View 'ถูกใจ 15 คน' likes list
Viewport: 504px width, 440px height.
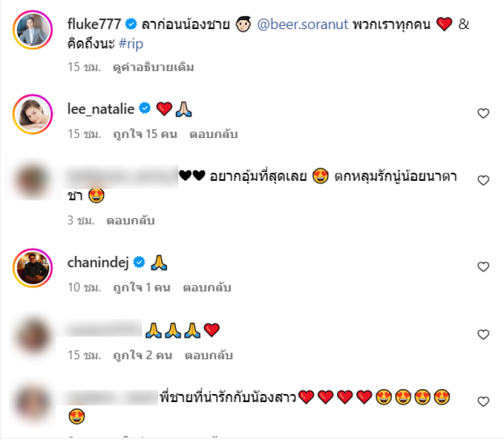click(x=145, y=134)
